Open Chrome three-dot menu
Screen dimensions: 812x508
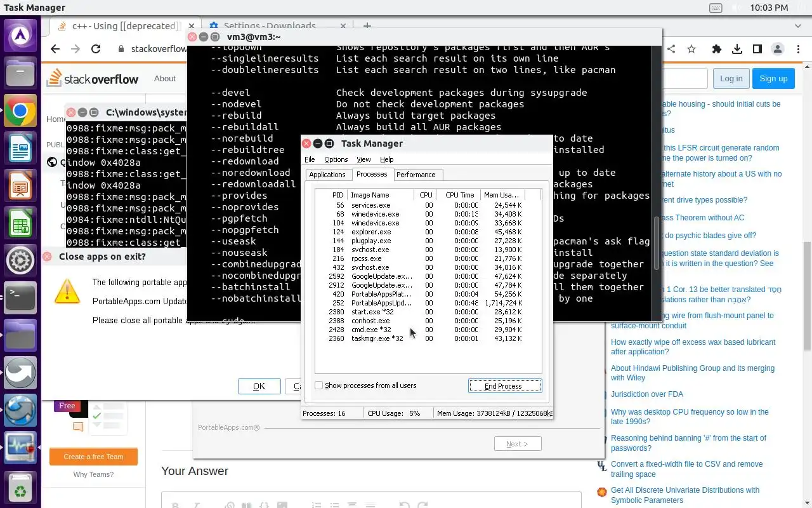coord(798,49)
